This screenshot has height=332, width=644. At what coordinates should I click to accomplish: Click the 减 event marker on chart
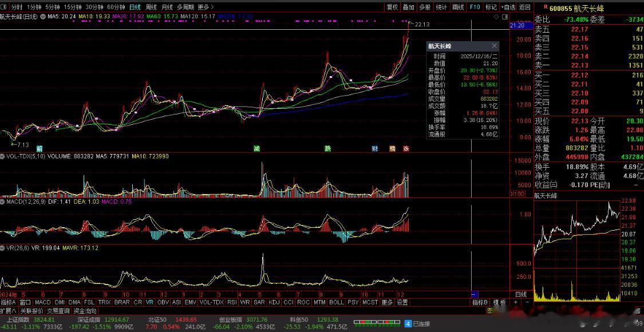click(x=256, y=148)
